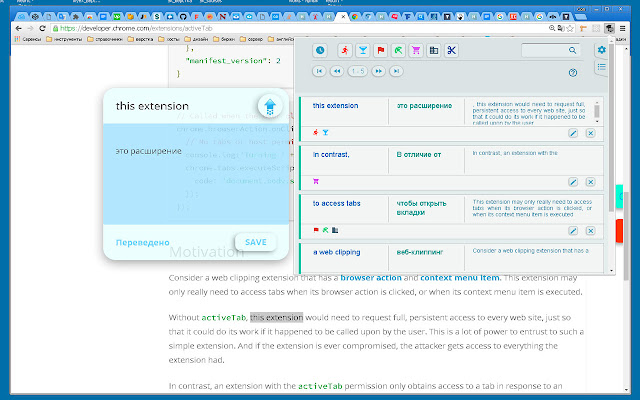Select the building category icon
The height and width of the screenshot is (400, 640).
434,51
